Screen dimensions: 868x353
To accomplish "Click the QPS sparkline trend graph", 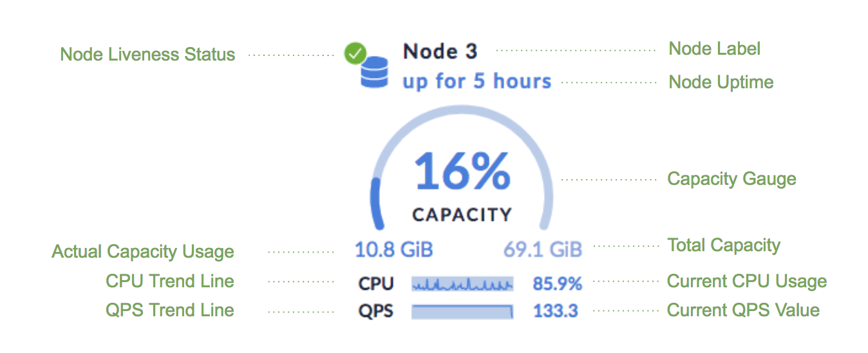I will pos(462,311).
